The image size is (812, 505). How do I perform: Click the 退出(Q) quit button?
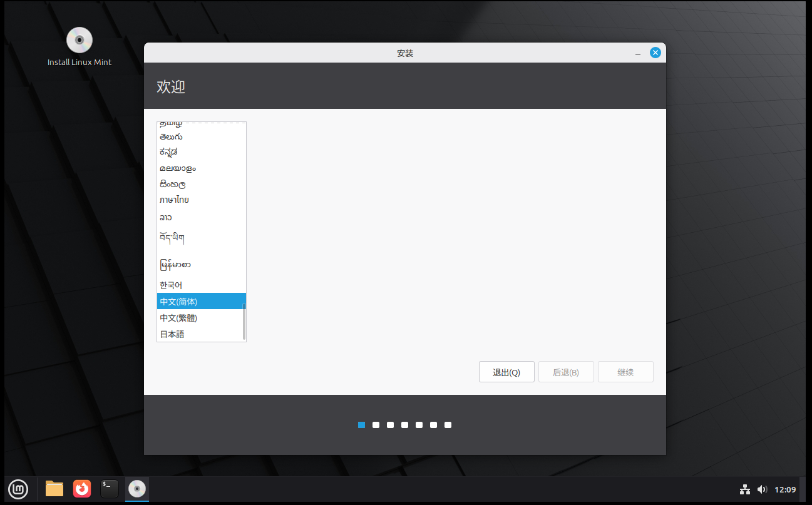coord(506,372)
